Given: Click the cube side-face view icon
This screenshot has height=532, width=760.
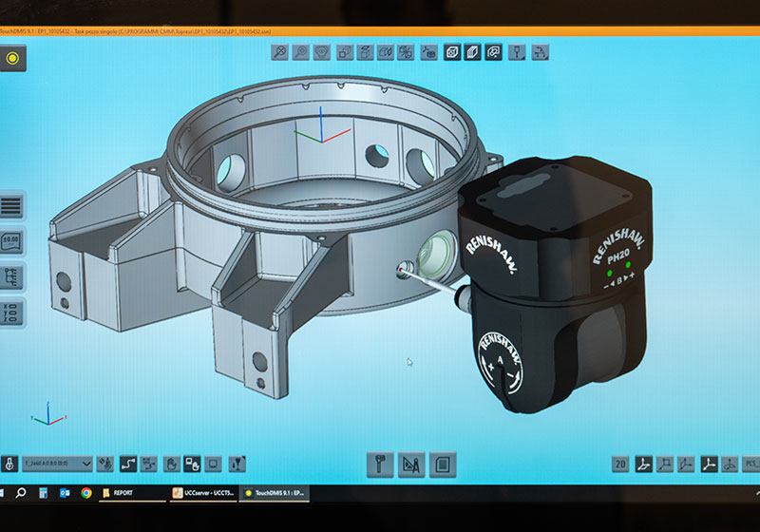Looking at the screenshot, I should point(386,52).
